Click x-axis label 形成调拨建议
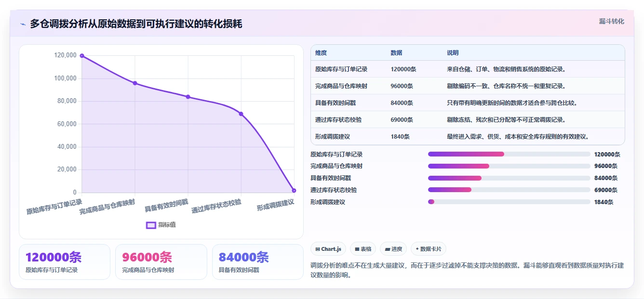 275,205
